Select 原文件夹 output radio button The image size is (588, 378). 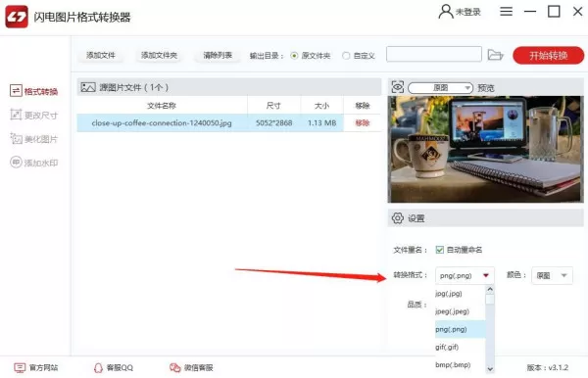[294, 56]
